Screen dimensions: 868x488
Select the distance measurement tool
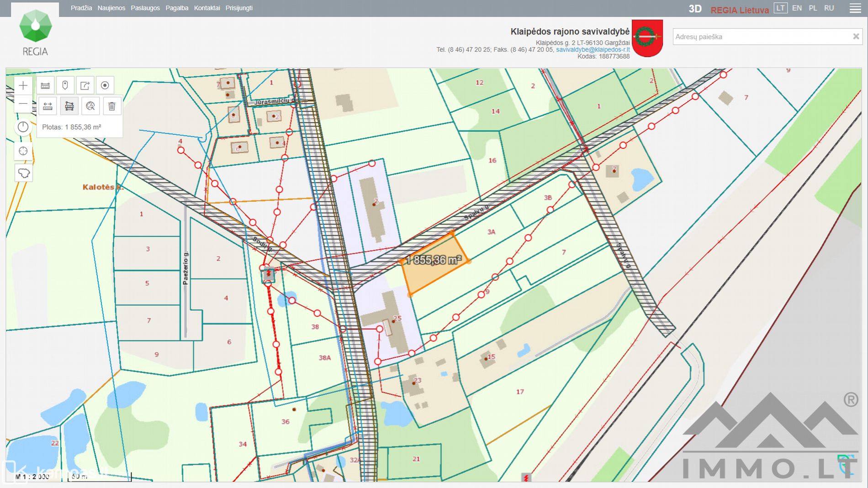coord(48,106)
